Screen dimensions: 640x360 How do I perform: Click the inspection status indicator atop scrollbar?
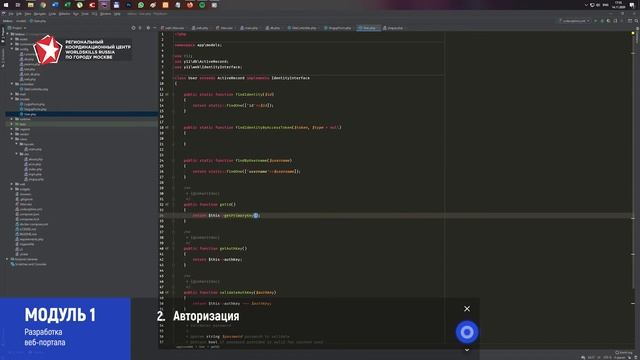[633, 33]
